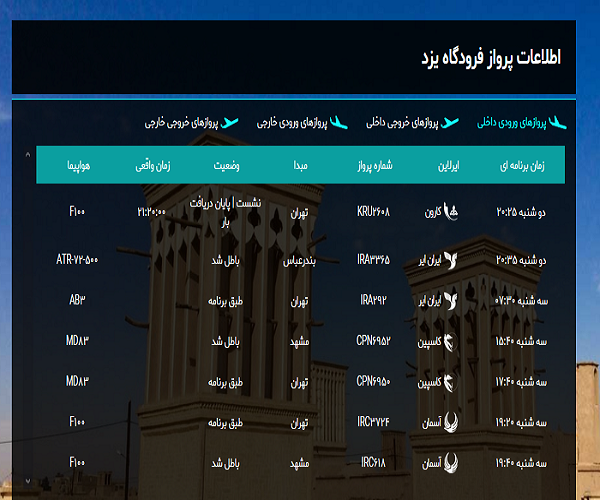
Task: Click Aseman logo in IRC3724 row
Action: click(x=451, y=423)
